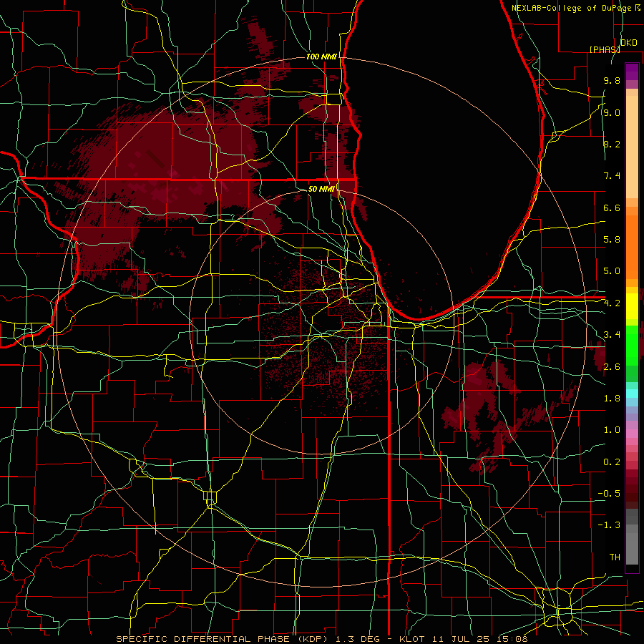Pick the orange band of the color bar
This screenshot has height=644, width=644.
click(632, 246)
